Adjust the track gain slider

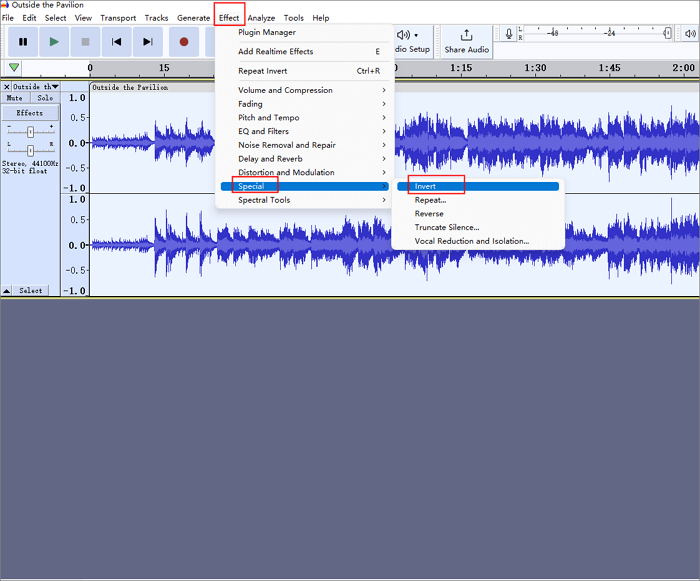tap(30, 132)
